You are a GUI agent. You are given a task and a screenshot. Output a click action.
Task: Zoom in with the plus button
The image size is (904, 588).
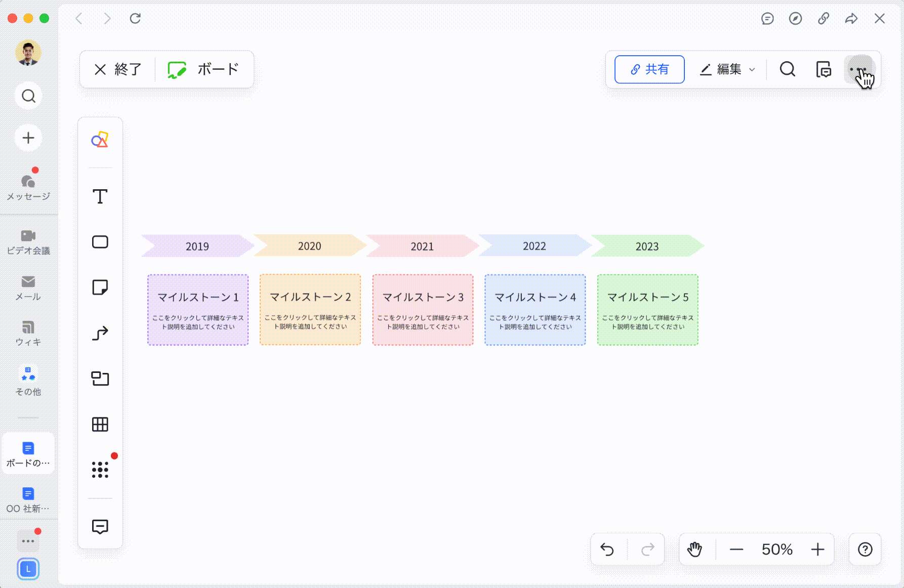817,549
